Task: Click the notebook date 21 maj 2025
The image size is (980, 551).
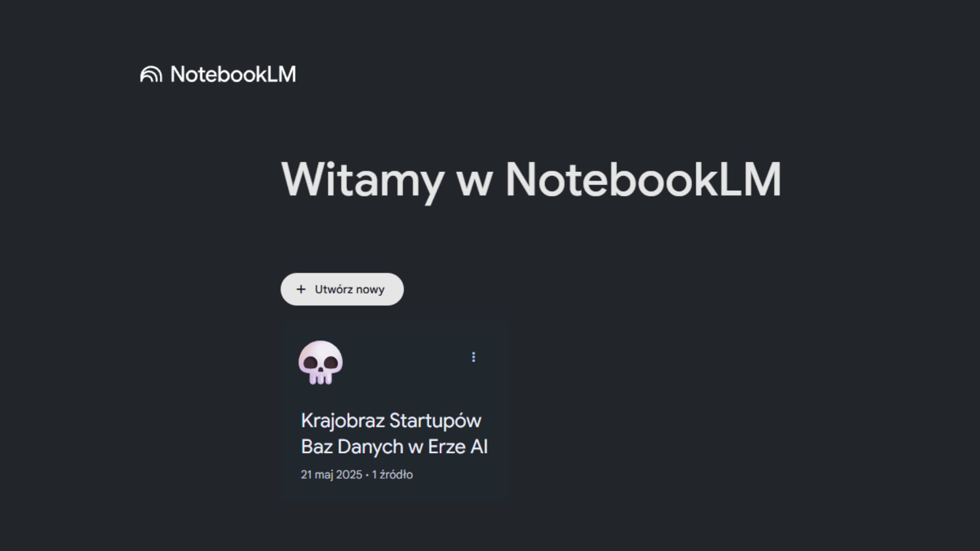Action: coord(331,474)
